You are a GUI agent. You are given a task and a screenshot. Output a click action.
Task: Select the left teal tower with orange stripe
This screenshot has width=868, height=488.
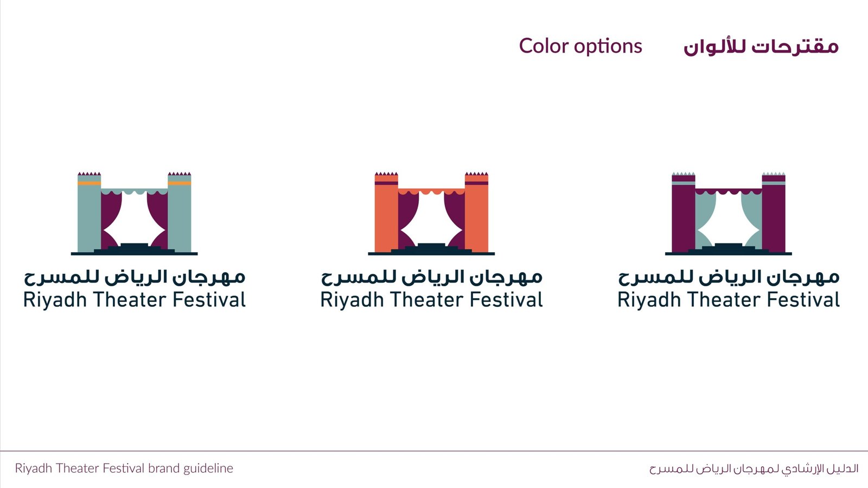tap(89, 213)
